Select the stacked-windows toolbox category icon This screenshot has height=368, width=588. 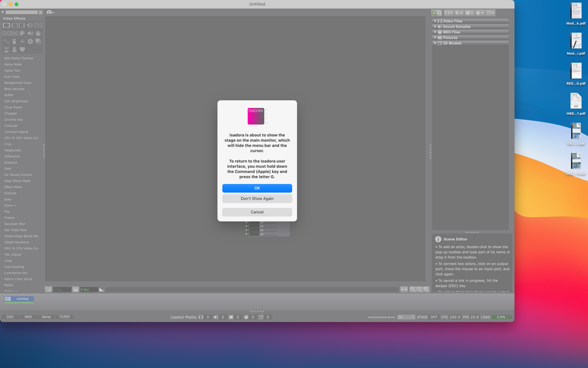point(38,41)
